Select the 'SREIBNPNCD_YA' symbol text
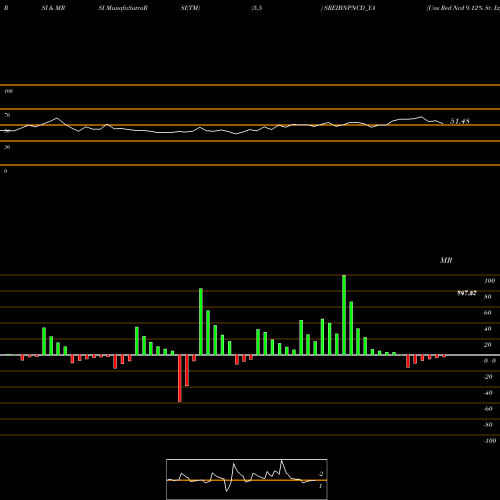The width and height of the screenshot is (500, 500). 349,8
